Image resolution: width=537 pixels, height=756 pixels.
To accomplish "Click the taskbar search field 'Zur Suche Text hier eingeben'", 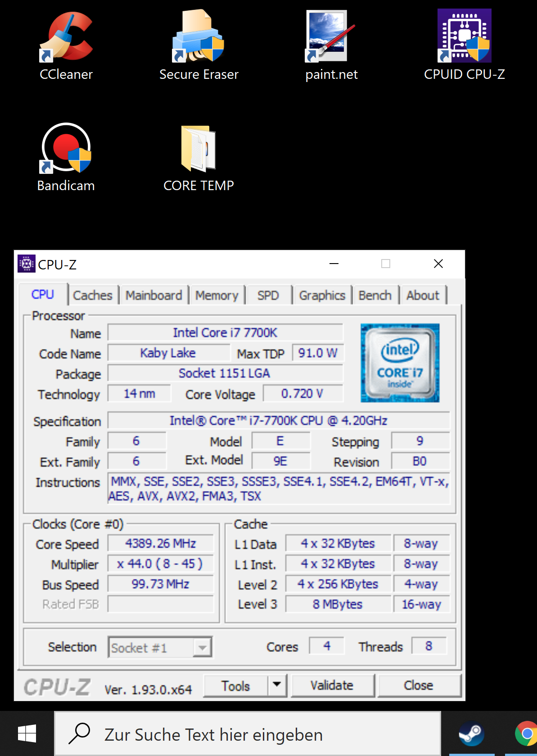I will pyautogui.click(x=248, y=734).
